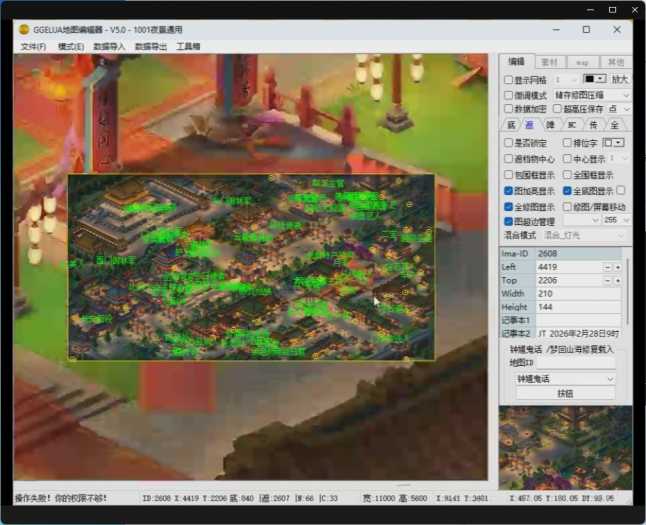The image size is (646, 525).
Task: Increase the Top value with plus button
Action: point(618,281)
